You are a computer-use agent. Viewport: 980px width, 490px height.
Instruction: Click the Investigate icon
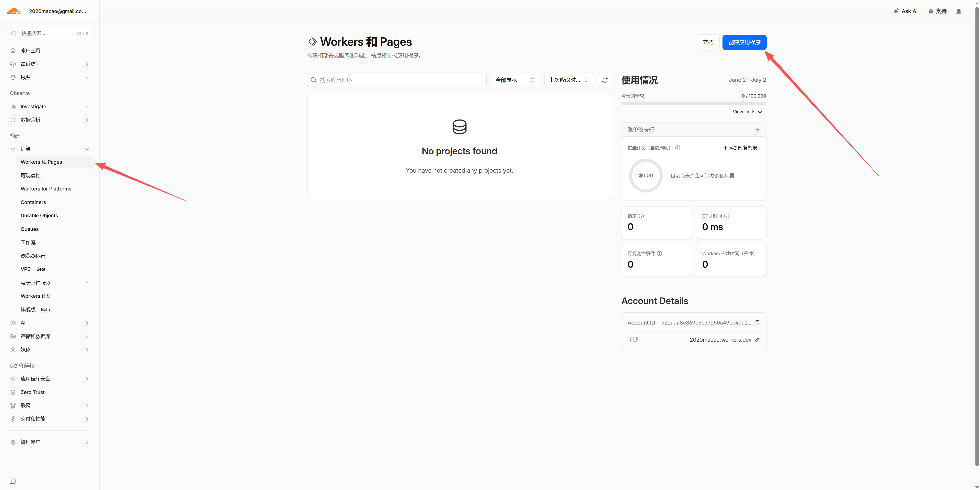(x=13, y=106)
